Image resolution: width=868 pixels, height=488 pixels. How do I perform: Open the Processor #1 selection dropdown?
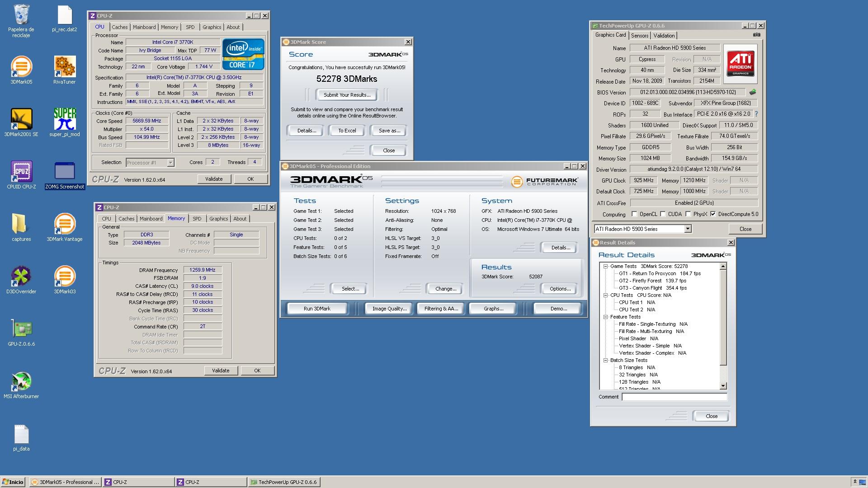click(x=170, y=163)
